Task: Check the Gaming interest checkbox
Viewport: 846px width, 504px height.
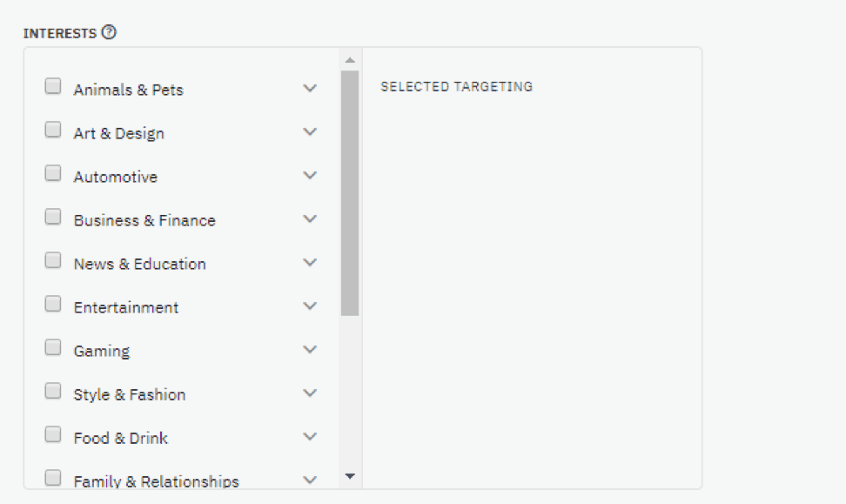Action: point(53,347)
